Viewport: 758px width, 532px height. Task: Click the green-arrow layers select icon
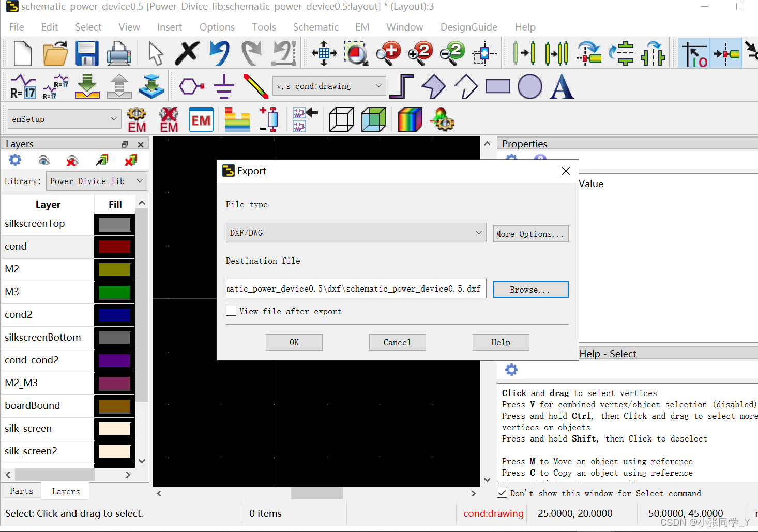(x=102, y=160)
